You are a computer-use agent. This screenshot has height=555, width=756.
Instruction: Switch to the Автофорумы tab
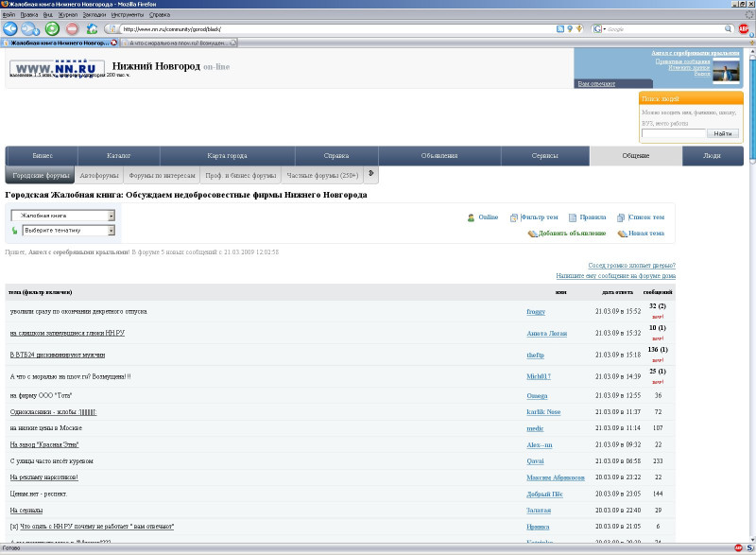coord(99,175)
